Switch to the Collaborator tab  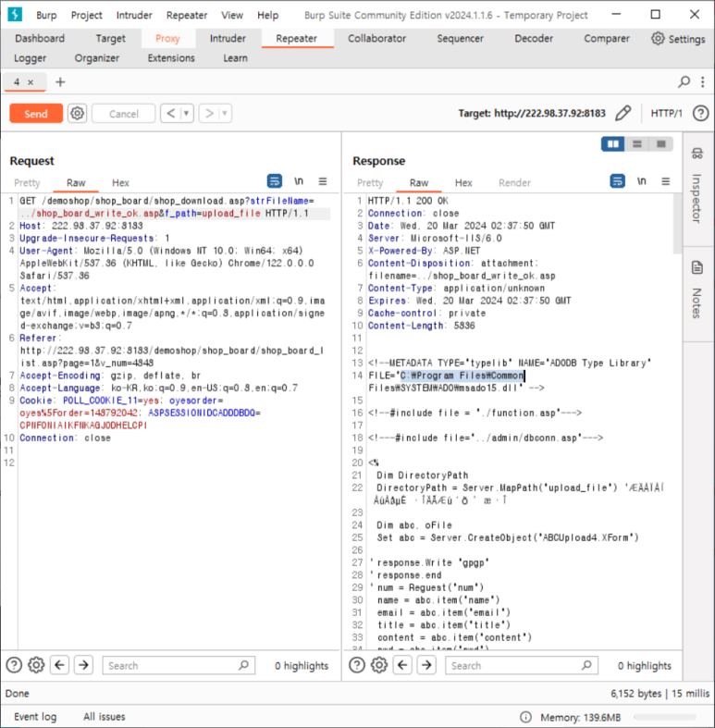point(377,39)
